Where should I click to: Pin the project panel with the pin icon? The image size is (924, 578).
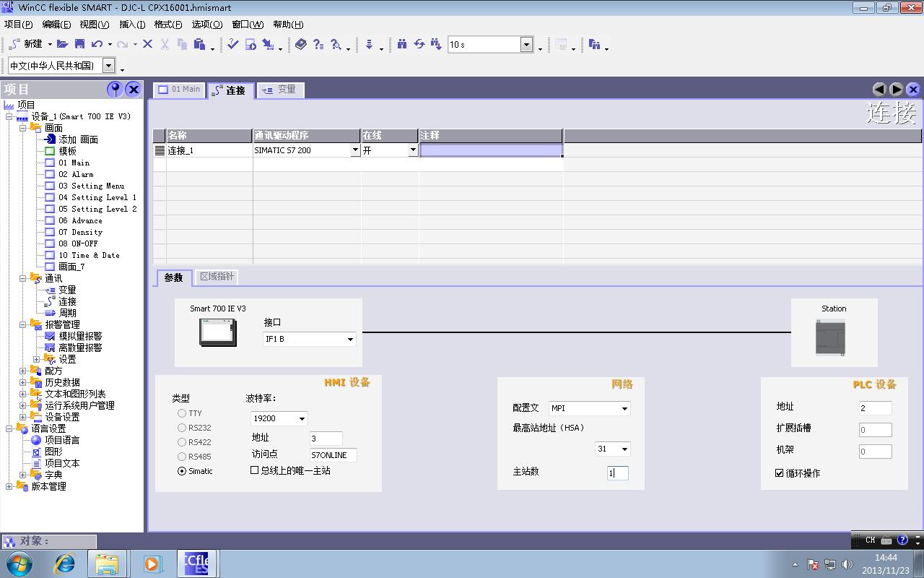114,89
